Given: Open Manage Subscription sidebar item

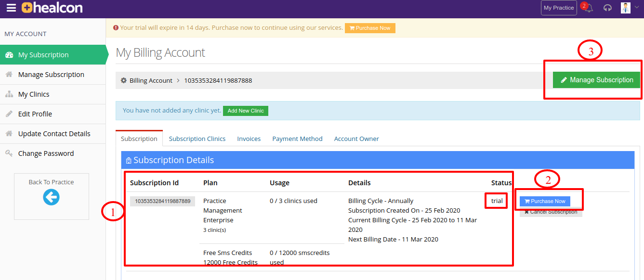Looking at the screenshot, I should pos(53,75).
